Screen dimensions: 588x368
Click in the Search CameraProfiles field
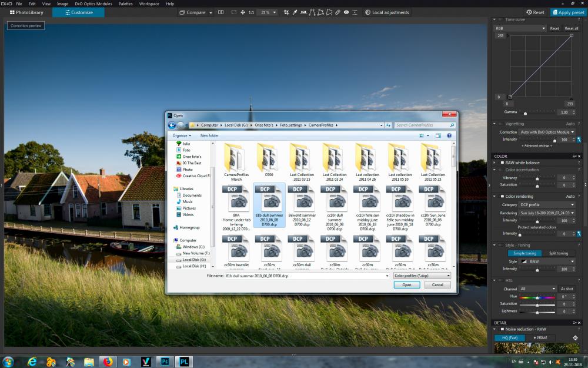(x=425, y=125)
